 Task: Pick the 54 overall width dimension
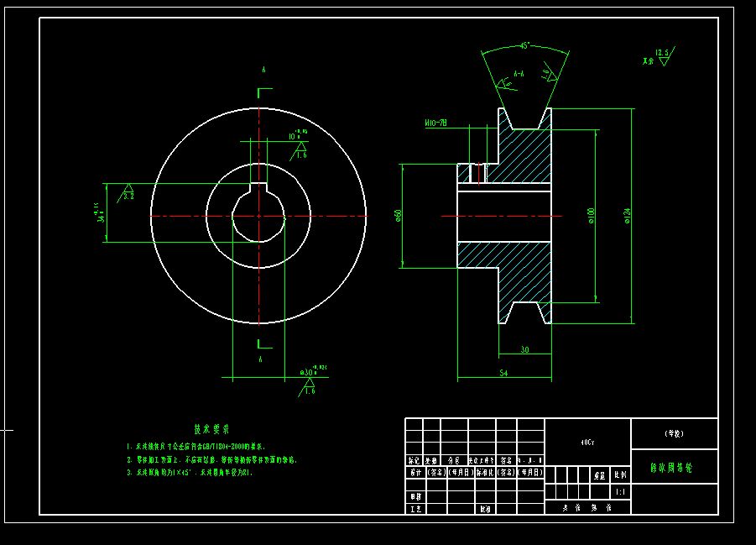click(503, 373)
